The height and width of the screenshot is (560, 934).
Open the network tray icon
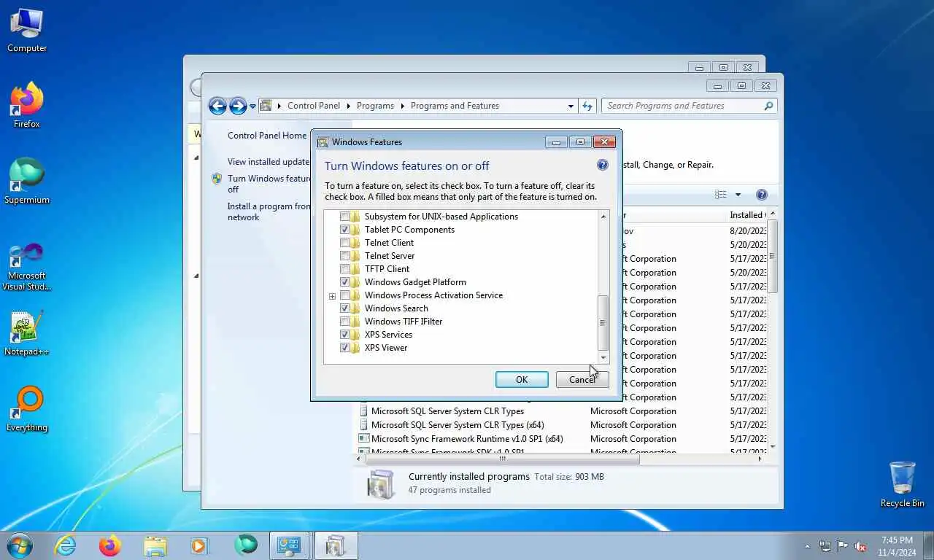tap(825, 545)
